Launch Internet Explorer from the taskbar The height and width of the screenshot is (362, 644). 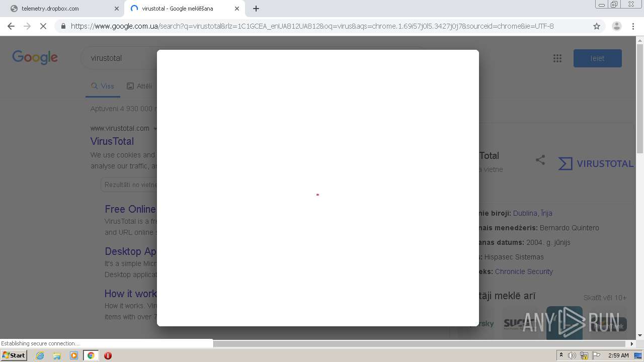click(x=40, y=355)
